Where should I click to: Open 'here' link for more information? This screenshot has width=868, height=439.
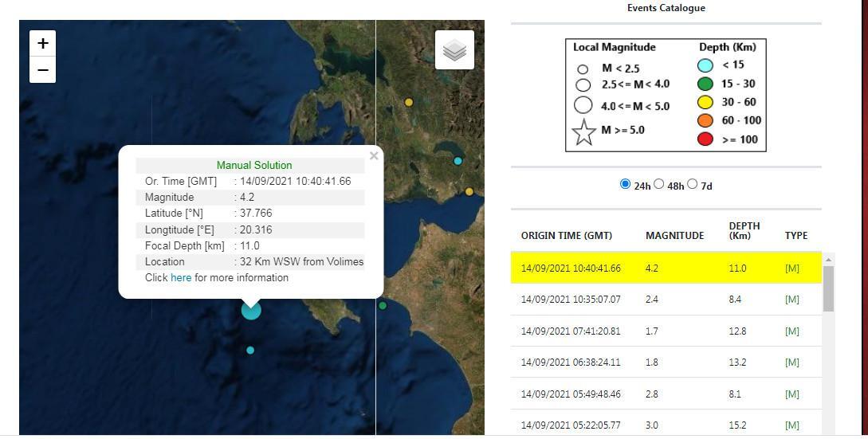181,278
